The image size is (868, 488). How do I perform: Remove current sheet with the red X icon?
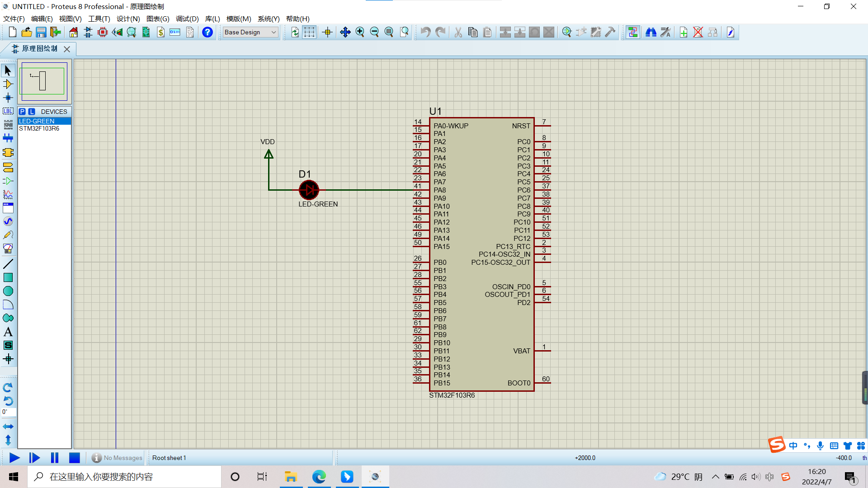pos(698,32)
